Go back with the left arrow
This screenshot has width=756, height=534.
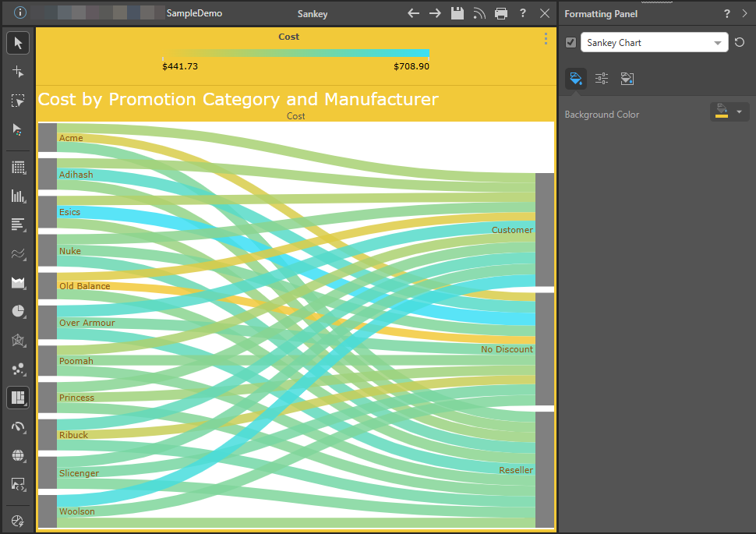413,13
